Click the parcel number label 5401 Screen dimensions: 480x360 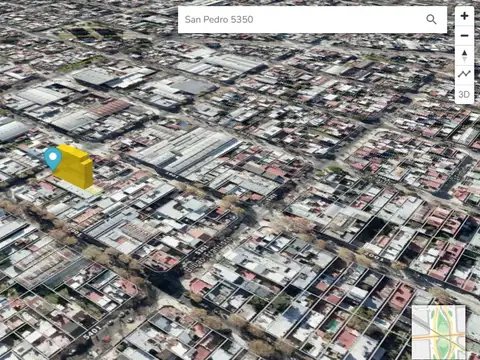pos(92,332)
